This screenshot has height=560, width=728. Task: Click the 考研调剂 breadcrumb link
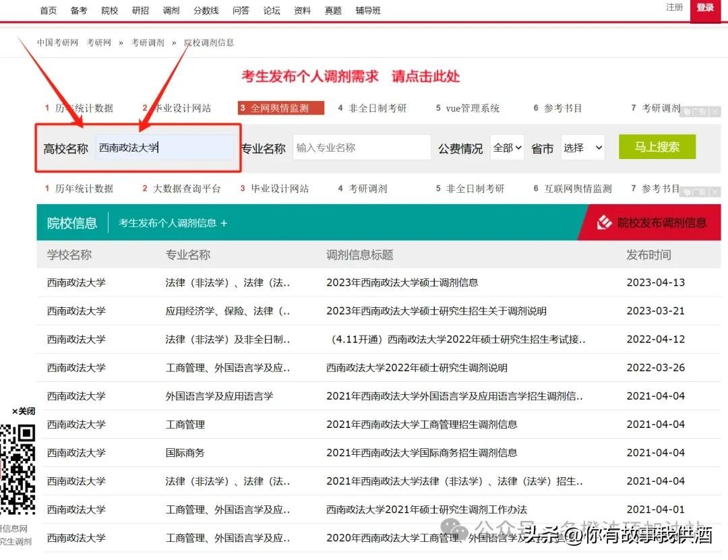click(x=148, y=42)
